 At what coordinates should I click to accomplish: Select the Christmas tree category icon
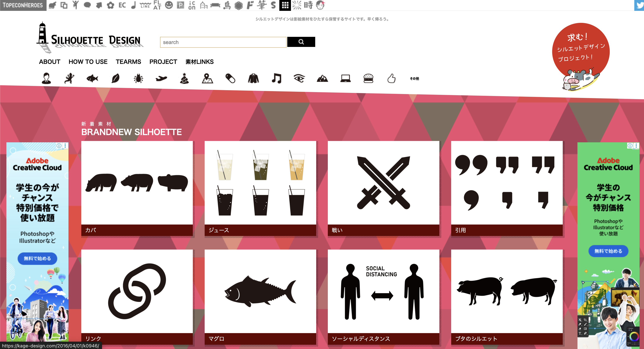184,78
